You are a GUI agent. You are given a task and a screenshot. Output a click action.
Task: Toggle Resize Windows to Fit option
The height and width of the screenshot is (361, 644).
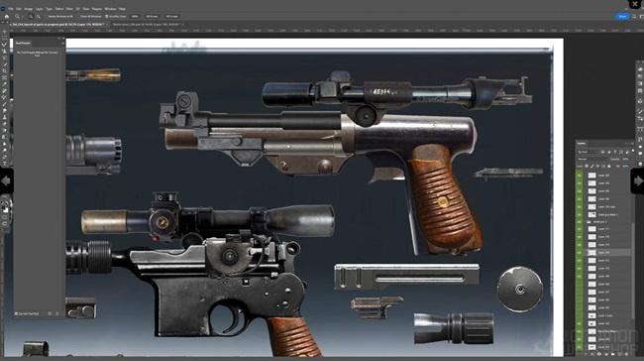click(x=60, y=17)
